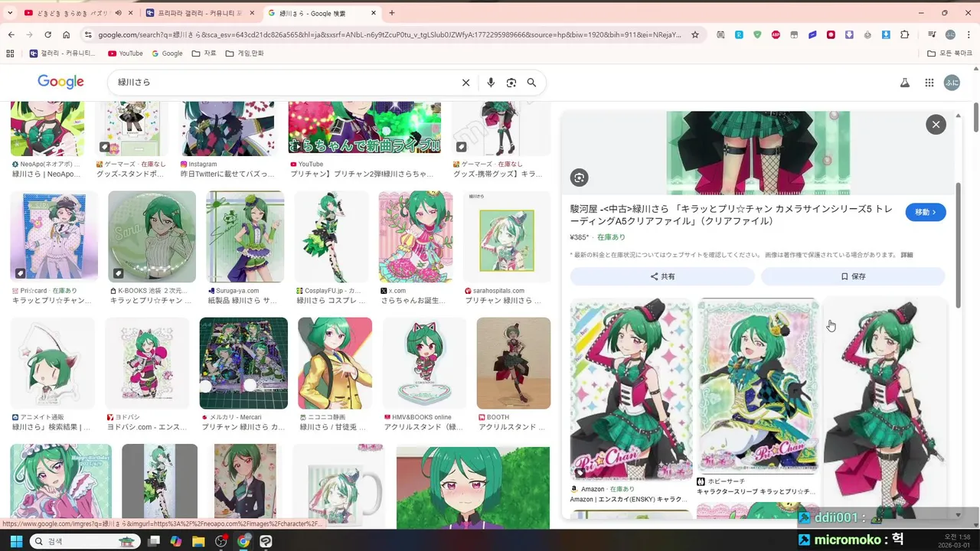Open the tab search dropdown arrow
Screen dimensions: 980x551
pyautogui.click(x=10, y=13)
